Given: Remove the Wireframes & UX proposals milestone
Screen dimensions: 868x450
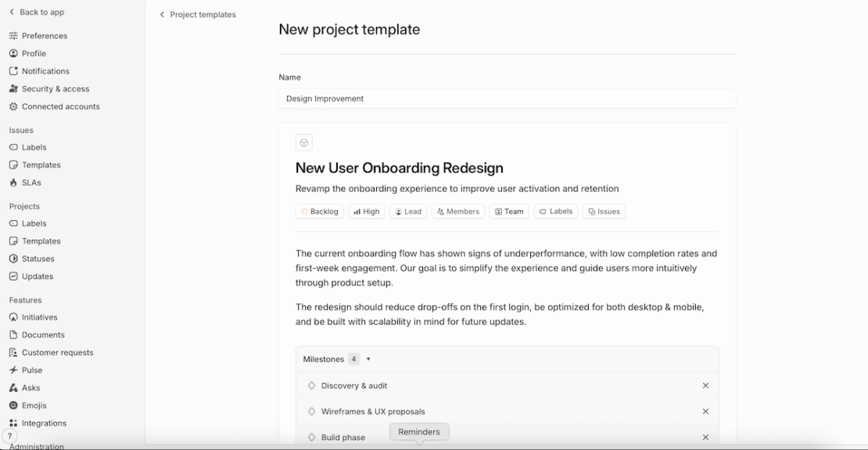Looking at the screenshot, I should pos(705,412).
